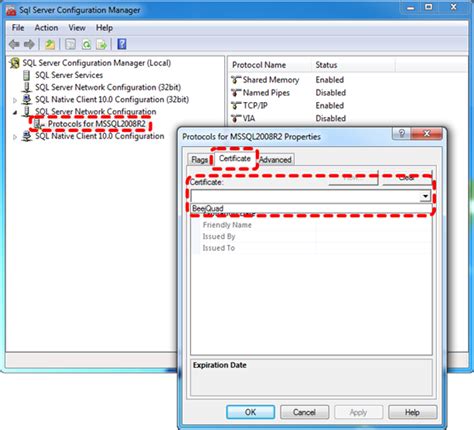Image resolution: width=474 pixels, height=430 pixels.
Task: Expand the SQL Native Client 10.0 Configuration node
Action: 15,137
